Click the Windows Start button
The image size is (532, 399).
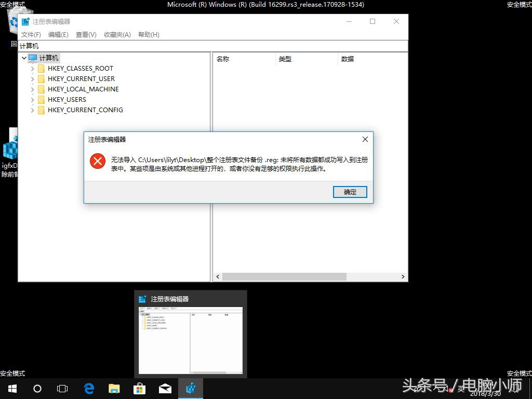11,388
